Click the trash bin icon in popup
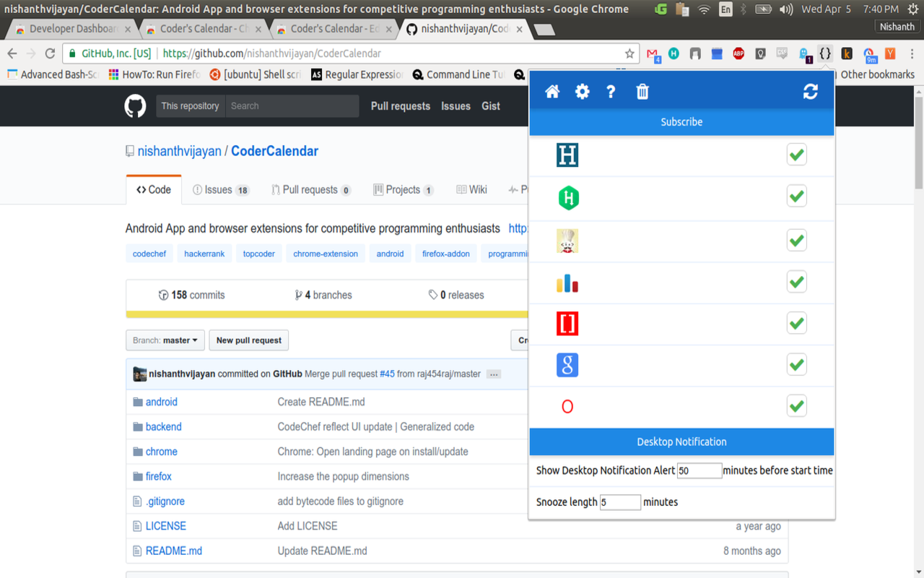 tap(642, 92)
